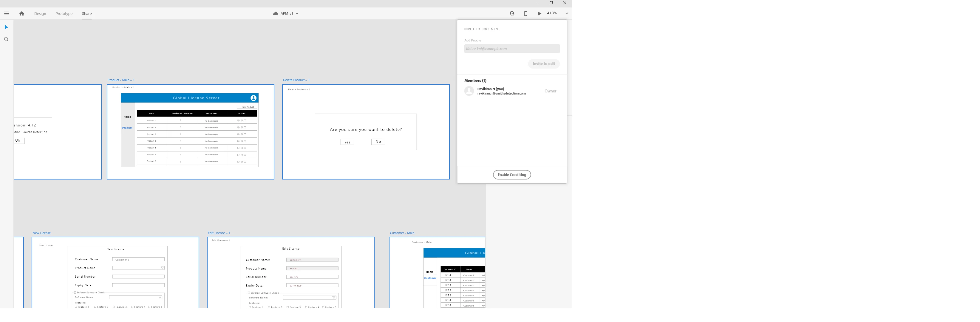Tick Feature 2 checkbox in Edit License
Screen dimensions: 980x322
269,307
